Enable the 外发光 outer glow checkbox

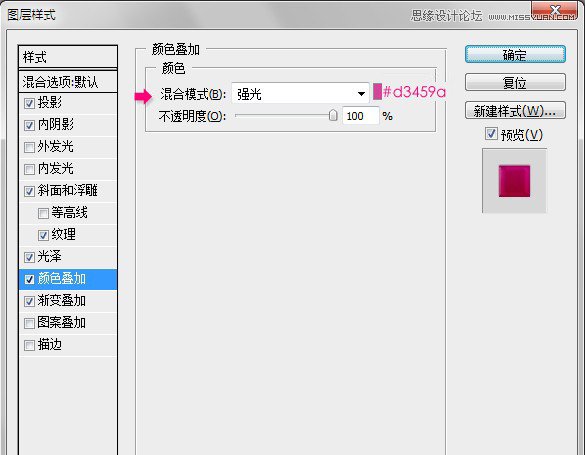pyautogui.click(x=29, y=147)
